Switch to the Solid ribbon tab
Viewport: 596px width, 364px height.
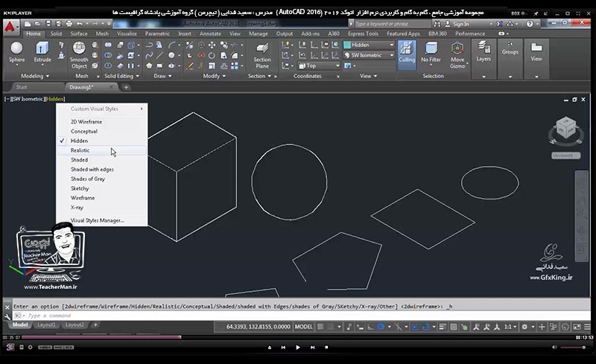[56, 33]
